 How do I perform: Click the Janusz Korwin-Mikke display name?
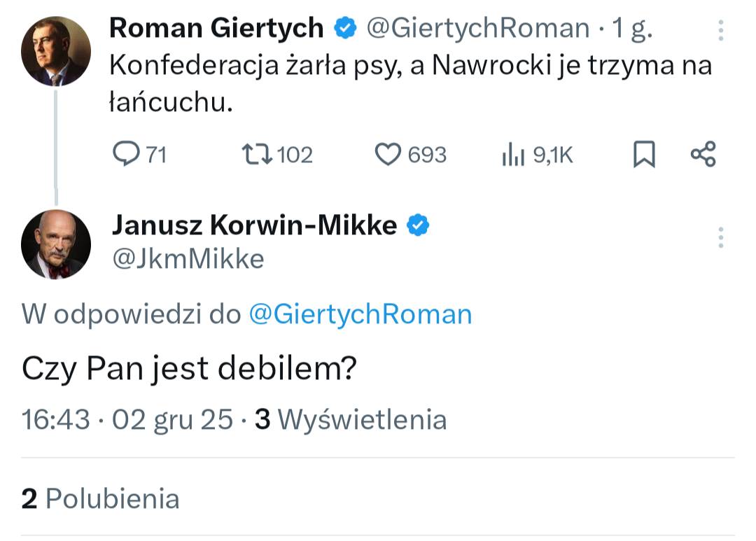click(254, 225)
